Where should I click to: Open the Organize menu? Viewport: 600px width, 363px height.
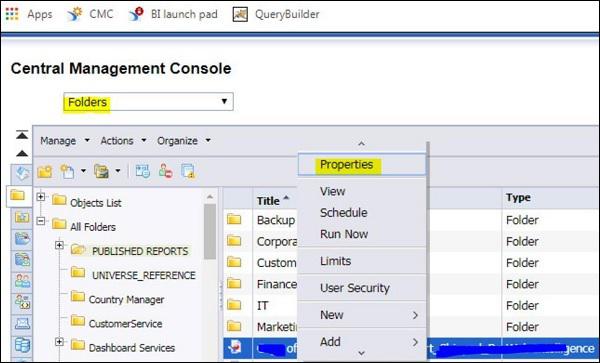[184, 141]
